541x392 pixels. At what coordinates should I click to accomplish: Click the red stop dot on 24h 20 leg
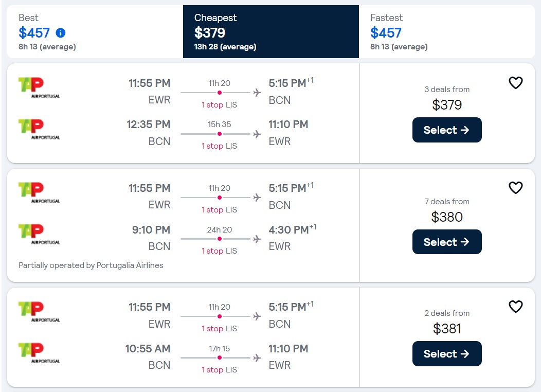(x=219, y=239)
